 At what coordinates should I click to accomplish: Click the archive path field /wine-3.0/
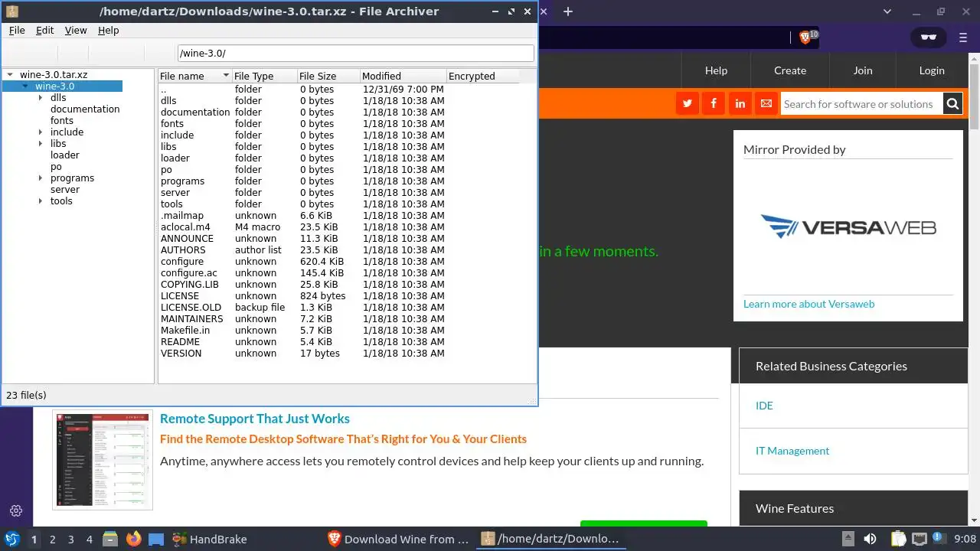tap(355, 53)
